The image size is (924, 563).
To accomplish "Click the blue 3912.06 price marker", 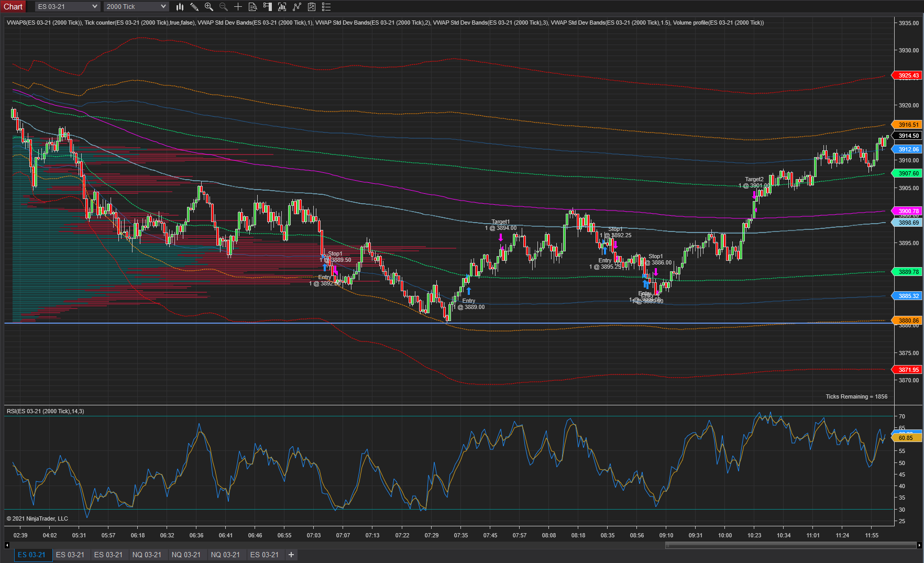I will coord(907,149).
